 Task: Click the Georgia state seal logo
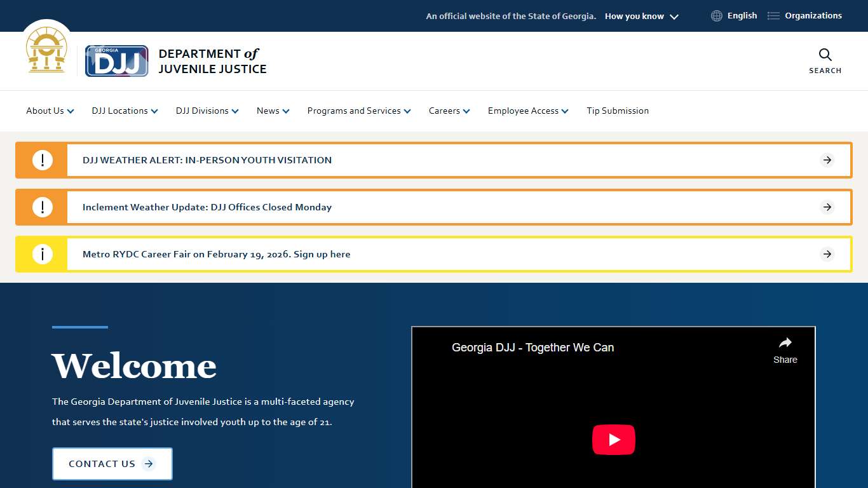(46, 51)
